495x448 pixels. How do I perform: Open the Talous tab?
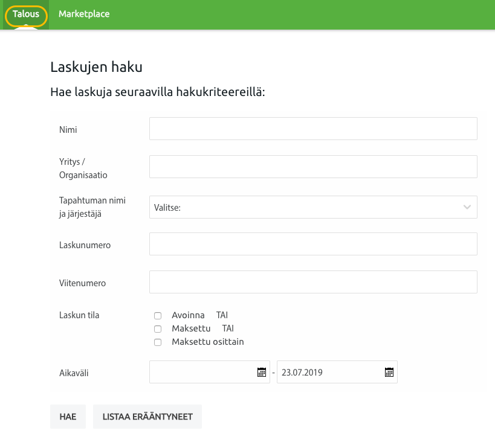(26, 14)
